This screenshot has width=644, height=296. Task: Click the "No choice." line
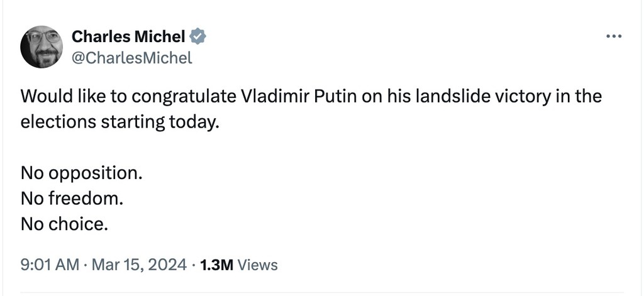[x=64, y=223]
